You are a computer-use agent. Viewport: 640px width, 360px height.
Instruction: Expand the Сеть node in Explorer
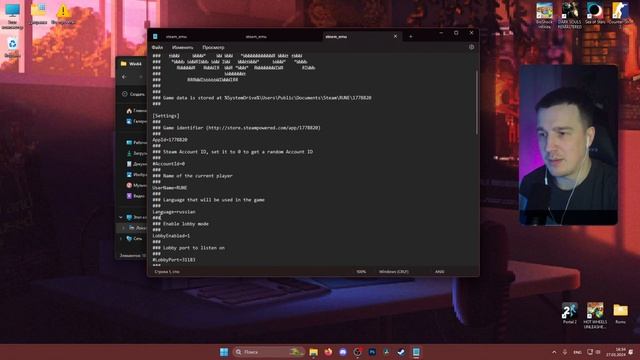click(x=121, y=238)
